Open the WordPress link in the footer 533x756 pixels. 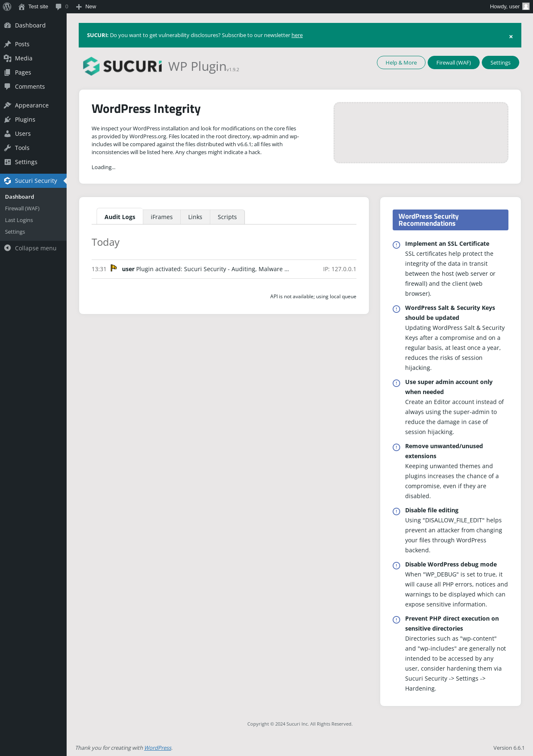click(x=158, y=748)
